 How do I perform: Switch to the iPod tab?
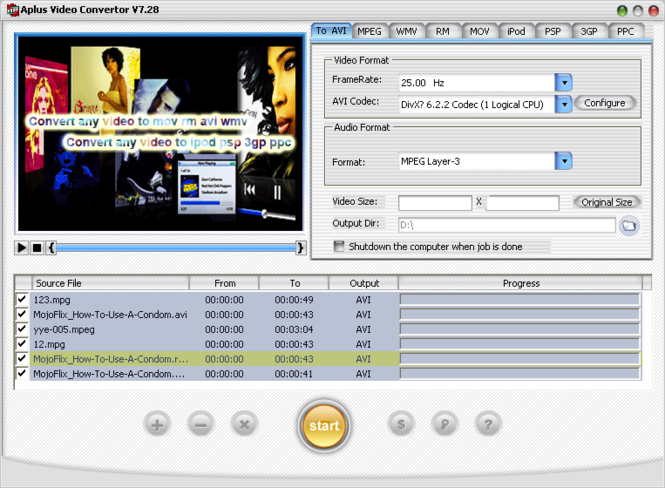[516, 31]
